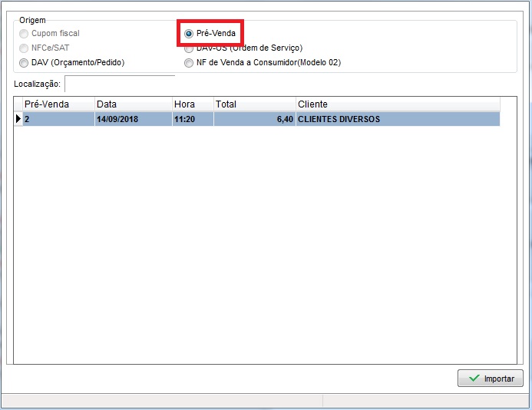Click the 11:20 time cell
The image size is (532, 410).
(x=192, y=119)
